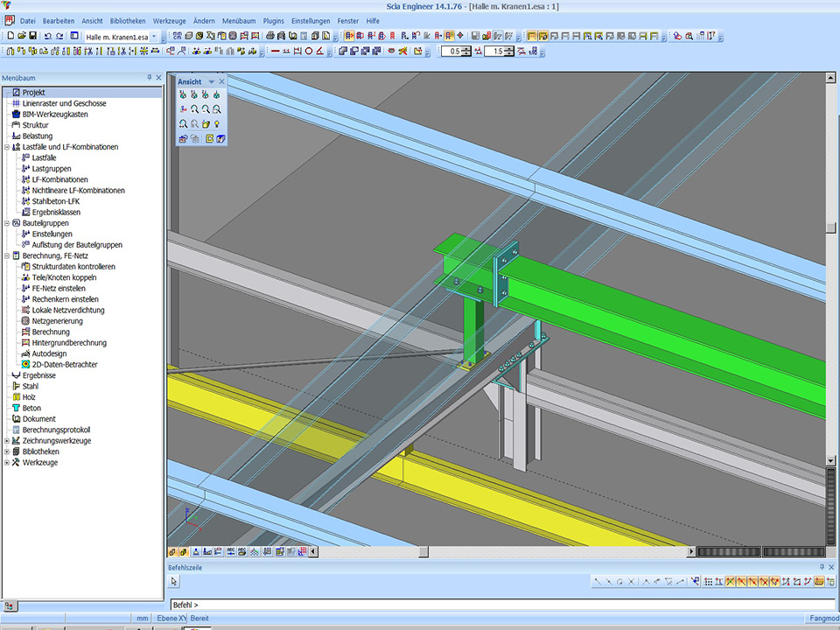Click the Print icon in top toolbar
This screenshot has width=840, height=630.
click(269, 36)
